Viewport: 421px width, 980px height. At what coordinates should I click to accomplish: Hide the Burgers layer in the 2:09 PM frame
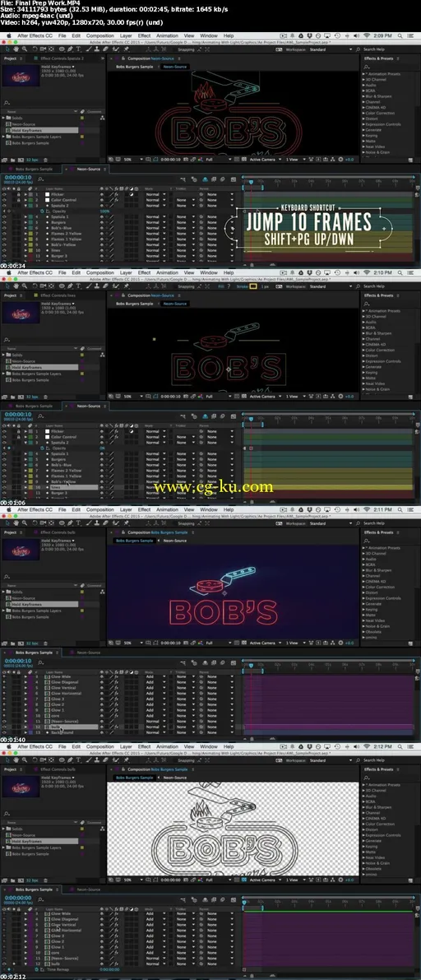pos(4,222)
